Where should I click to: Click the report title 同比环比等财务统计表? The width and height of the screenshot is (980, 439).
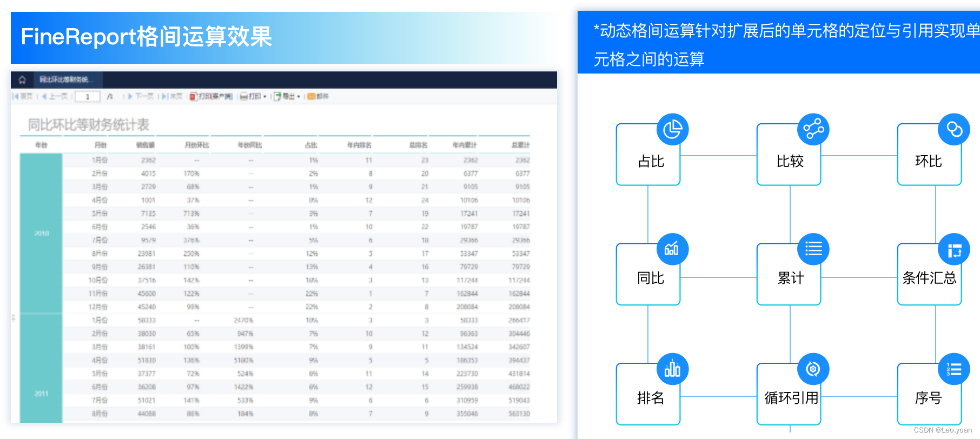coord(89,124)
